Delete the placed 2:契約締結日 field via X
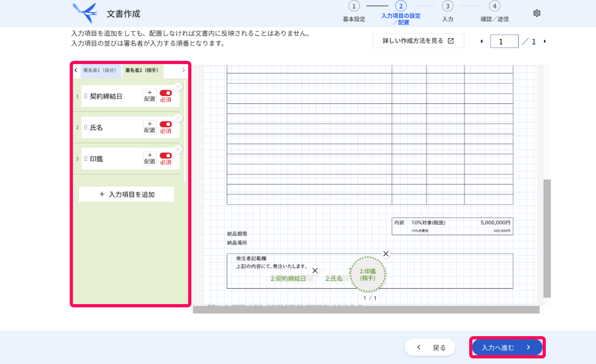Image resolution: width=596 pixels, height=364 pixels. (315, 271)
